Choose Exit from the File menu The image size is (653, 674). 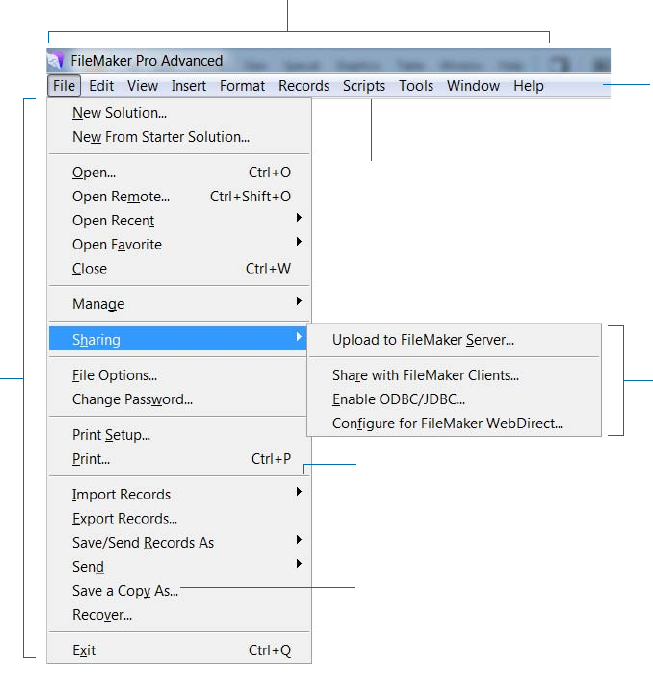pyautogui.click(x=179, y=650)
